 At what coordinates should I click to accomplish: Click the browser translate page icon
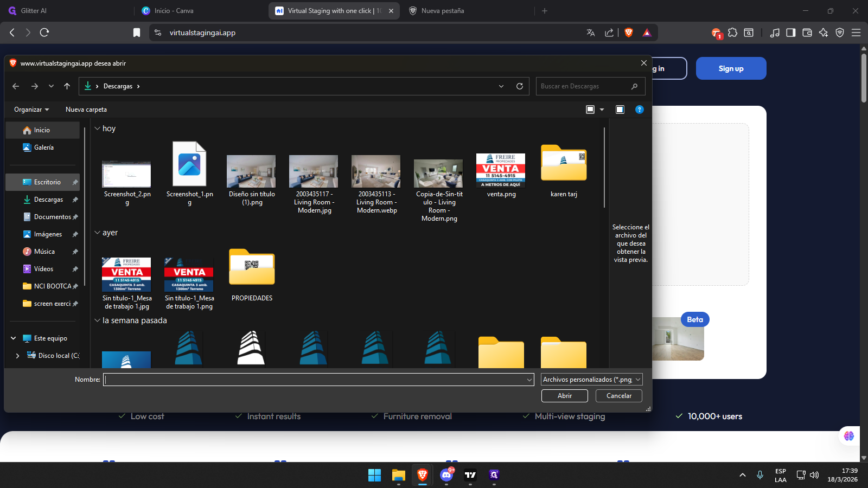[x=591, y=33]
